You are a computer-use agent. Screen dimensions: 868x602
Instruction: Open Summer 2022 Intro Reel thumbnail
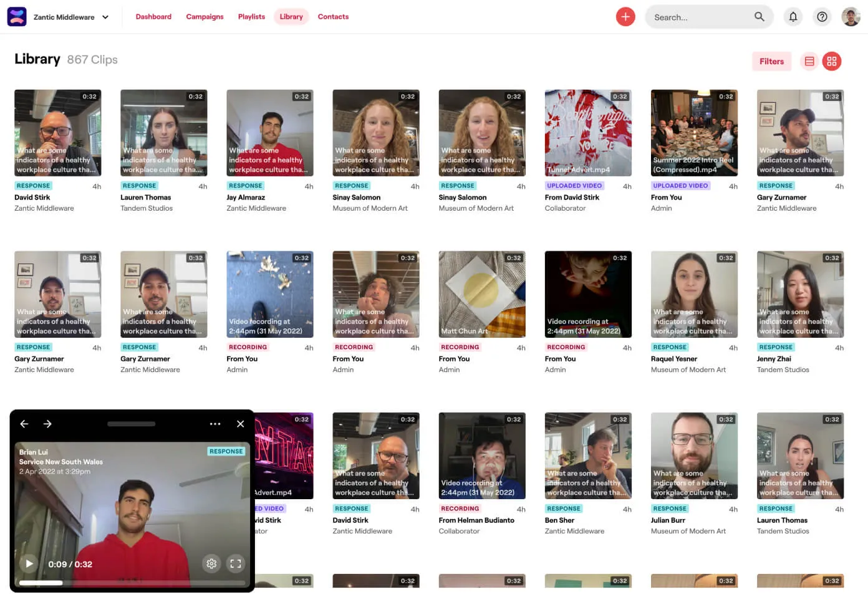(x=694, y=133)
